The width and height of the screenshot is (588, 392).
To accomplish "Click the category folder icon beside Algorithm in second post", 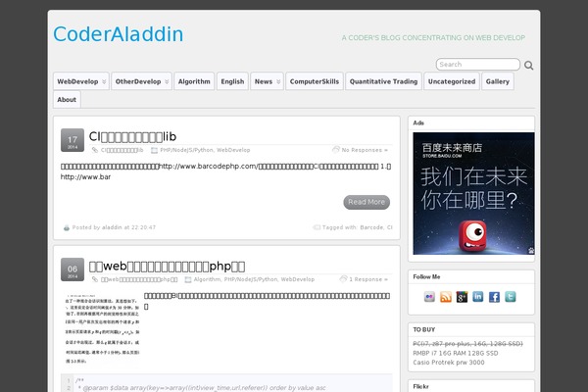I will click(188, 279).
